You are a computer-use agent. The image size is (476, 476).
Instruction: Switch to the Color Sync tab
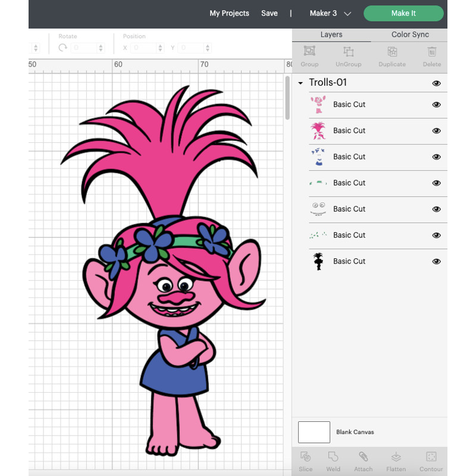coord(409,35)
